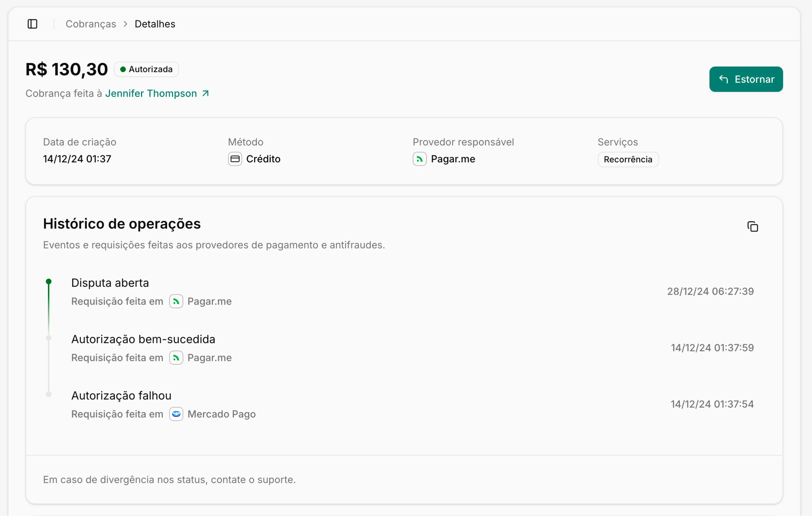Click timestamp 14/12/24 01:37:59
The width and height of the screenshot is (812, 518).
[712, 348]
